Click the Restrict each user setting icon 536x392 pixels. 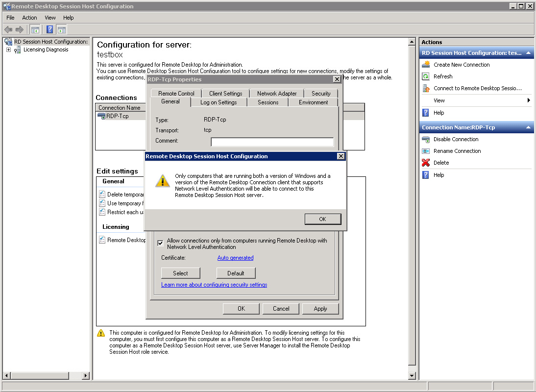[102, 212]
